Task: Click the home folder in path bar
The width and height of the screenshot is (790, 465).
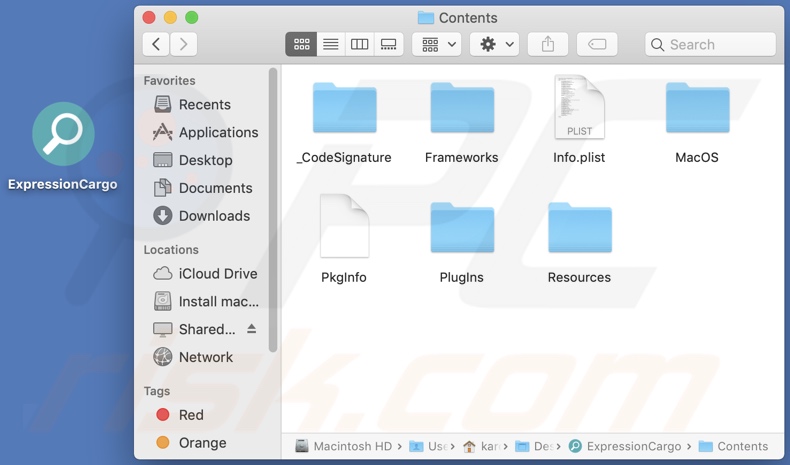Action: [481, 446]
